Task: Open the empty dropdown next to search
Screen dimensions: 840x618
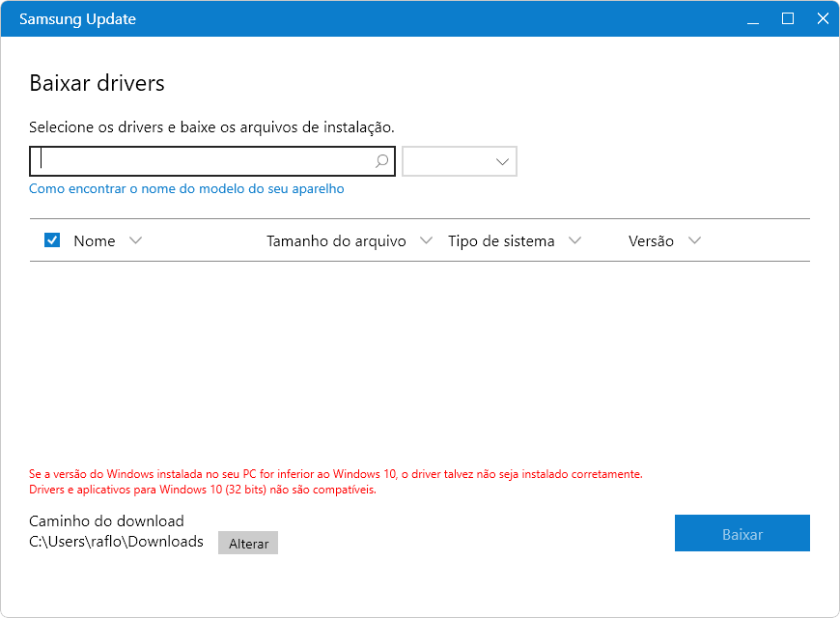Action: coord(460,161)
